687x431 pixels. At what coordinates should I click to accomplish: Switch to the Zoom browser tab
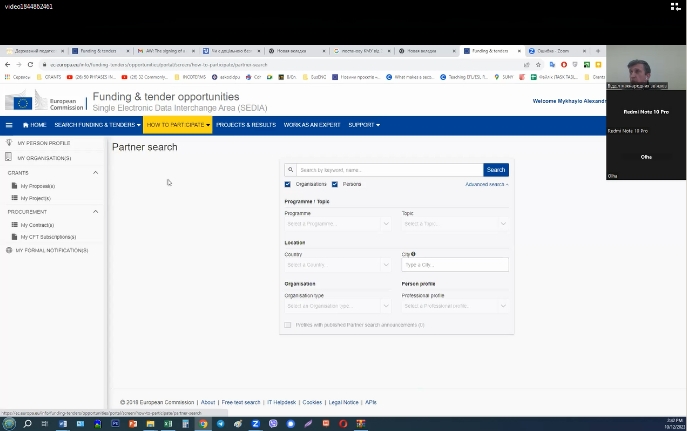tap(556, 51)
